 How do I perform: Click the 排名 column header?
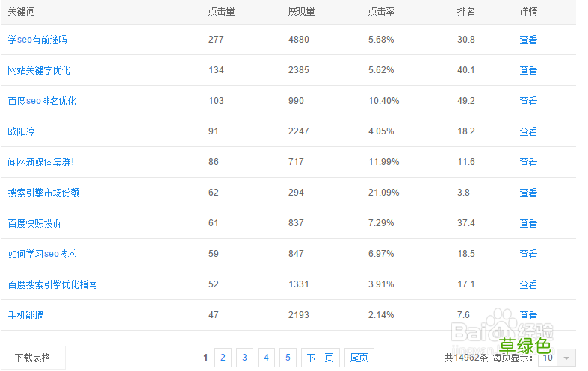(466, 11)
